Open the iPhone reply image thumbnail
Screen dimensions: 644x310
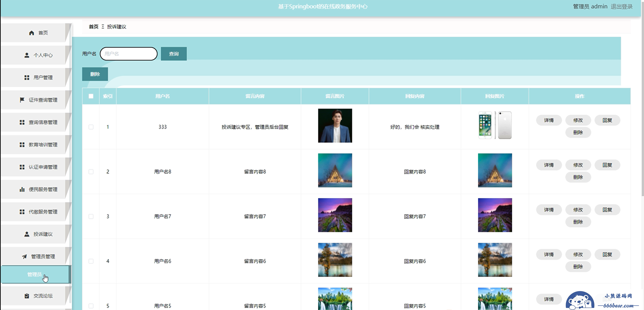495,125
